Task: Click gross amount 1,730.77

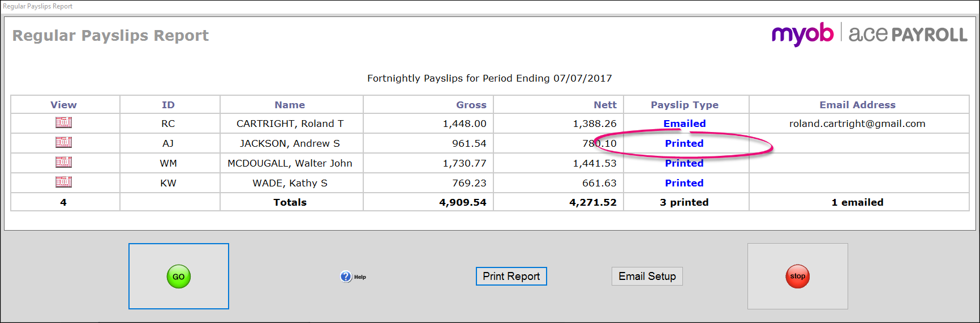Action: tap(465, 163)
